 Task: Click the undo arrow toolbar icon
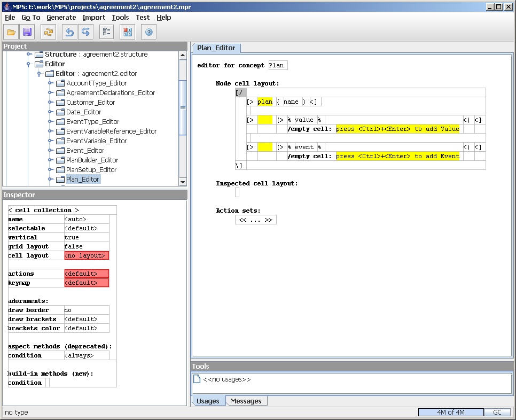coord(69,32)
